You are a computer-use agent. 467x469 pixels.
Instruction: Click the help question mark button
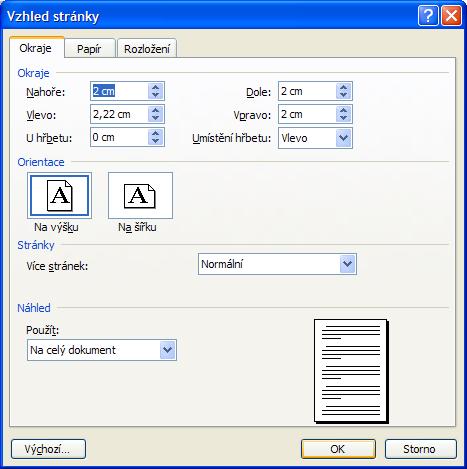[428, 15]
